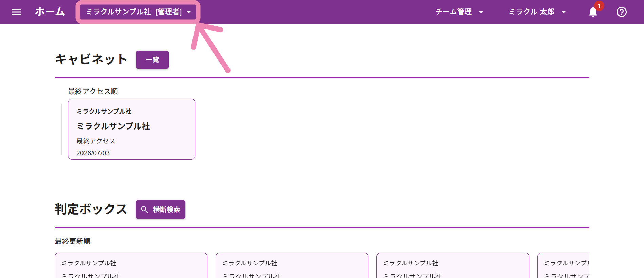Expand the ミラクルサンプル社 [管理者] organization dropdown

coord(138,12)
